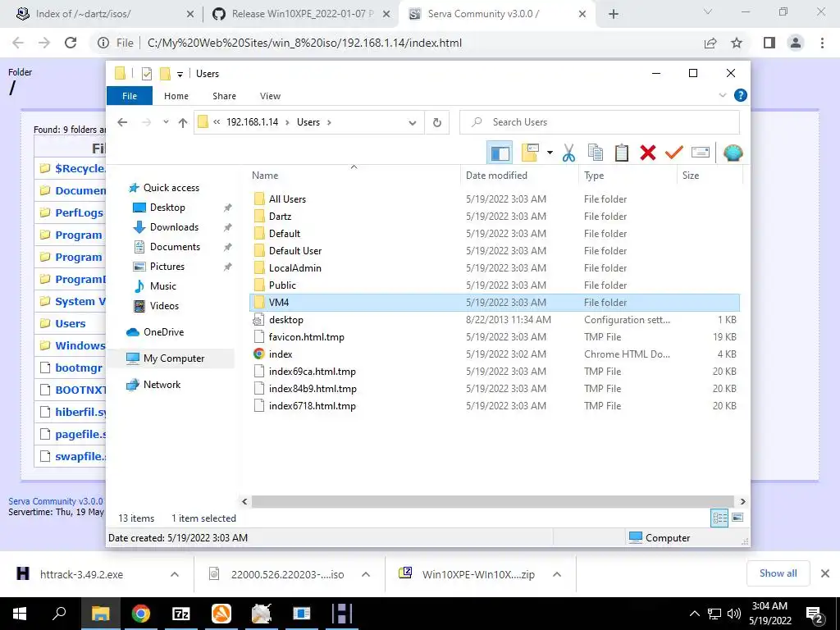Select Documents in navigation pane
Screen dimensions: 840x630
point(175,247)
